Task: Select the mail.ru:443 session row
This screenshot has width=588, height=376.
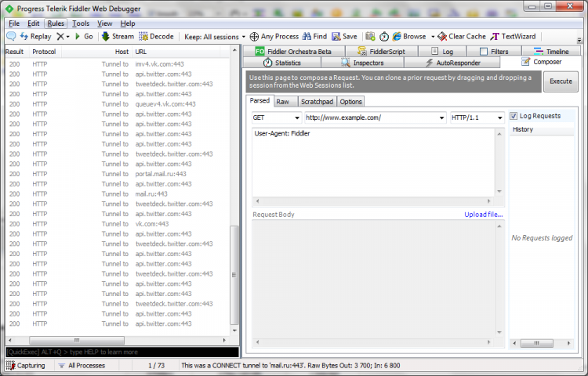Action: click(x=118, y=193)
